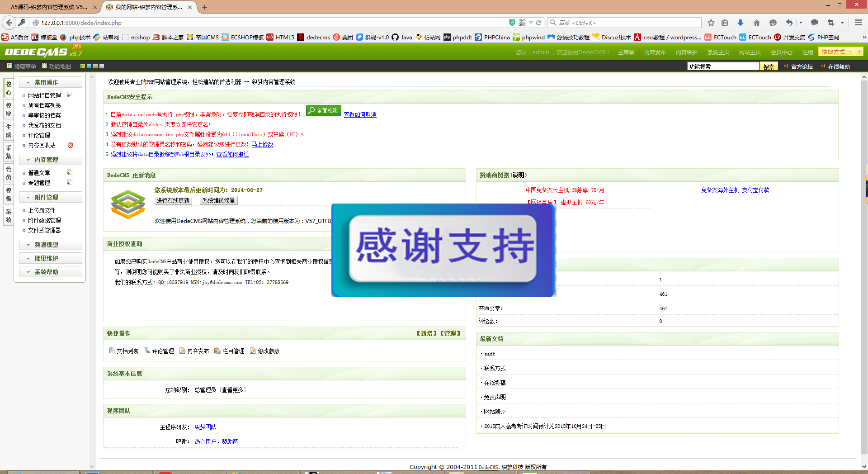Collapse the 常用操作 menu section

[x=51, y=82]
